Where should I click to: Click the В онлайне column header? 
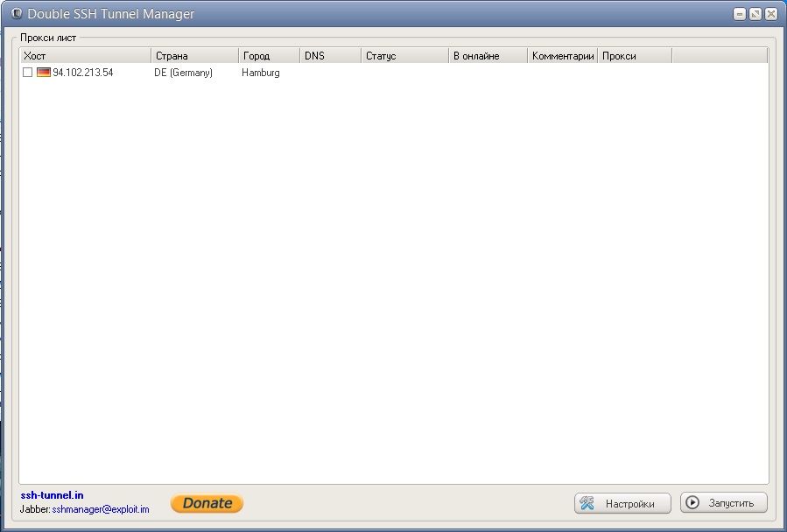tap(488, 56)
